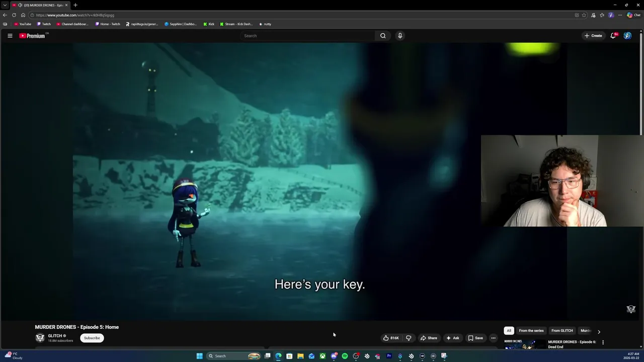This screenshot has height=362, width=644.
Task: Dislike the video with thumbs down
Action: pyautogui.click(x=409, y=338)
